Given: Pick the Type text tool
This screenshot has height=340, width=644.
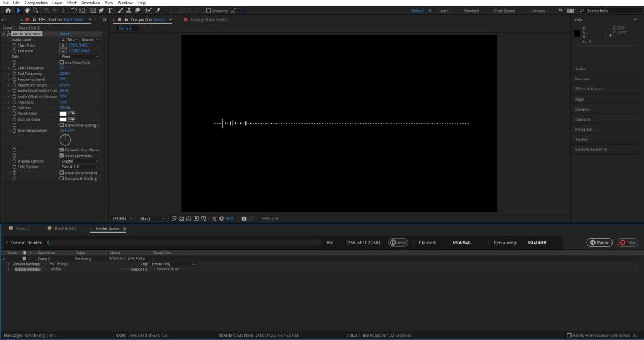Looking at the screenshot, I should (111, 10).
